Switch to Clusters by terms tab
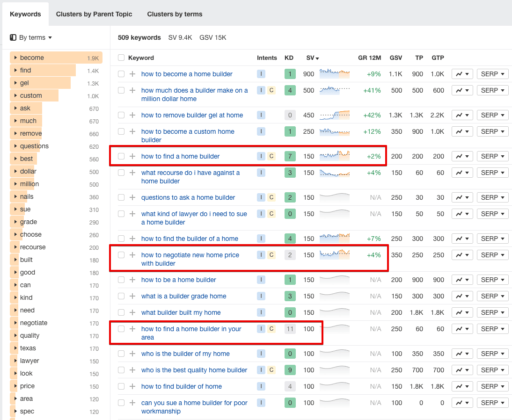 pos(175,14)
